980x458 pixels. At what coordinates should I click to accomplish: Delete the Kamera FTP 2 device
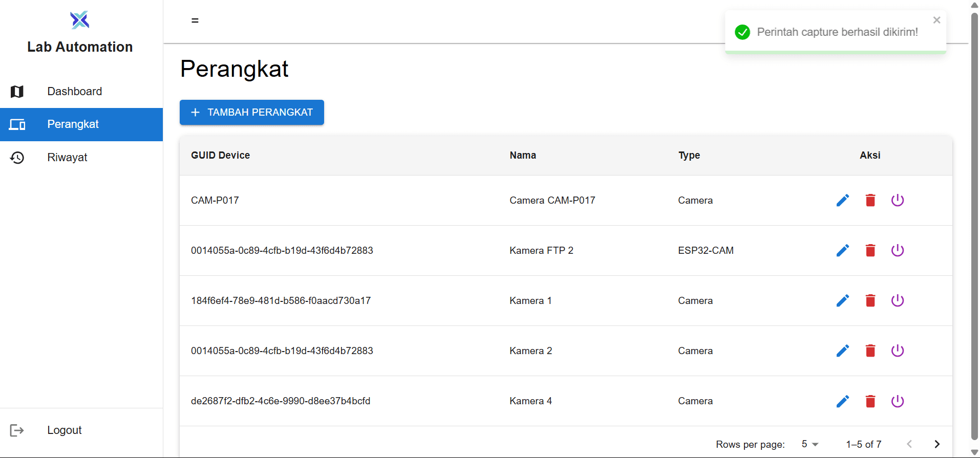[870, 250]
